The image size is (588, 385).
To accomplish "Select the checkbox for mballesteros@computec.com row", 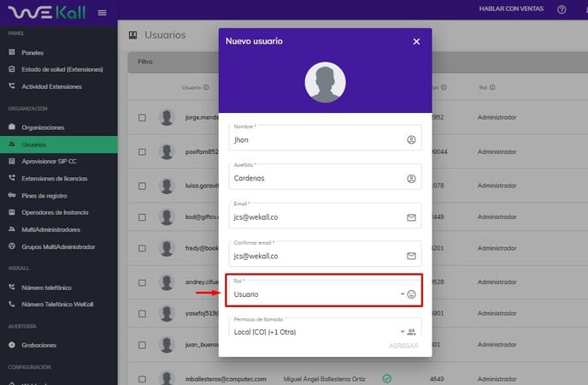I will click(142, 378).
